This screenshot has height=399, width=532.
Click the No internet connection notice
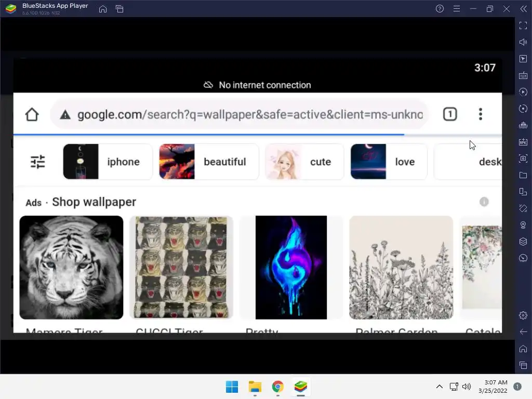pyautogui.click(x=258, y=85)
